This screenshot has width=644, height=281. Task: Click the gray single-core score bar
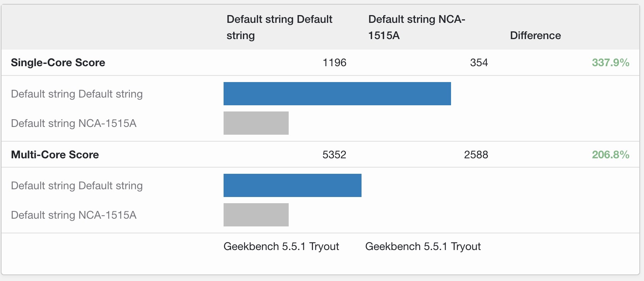(256, 123)
